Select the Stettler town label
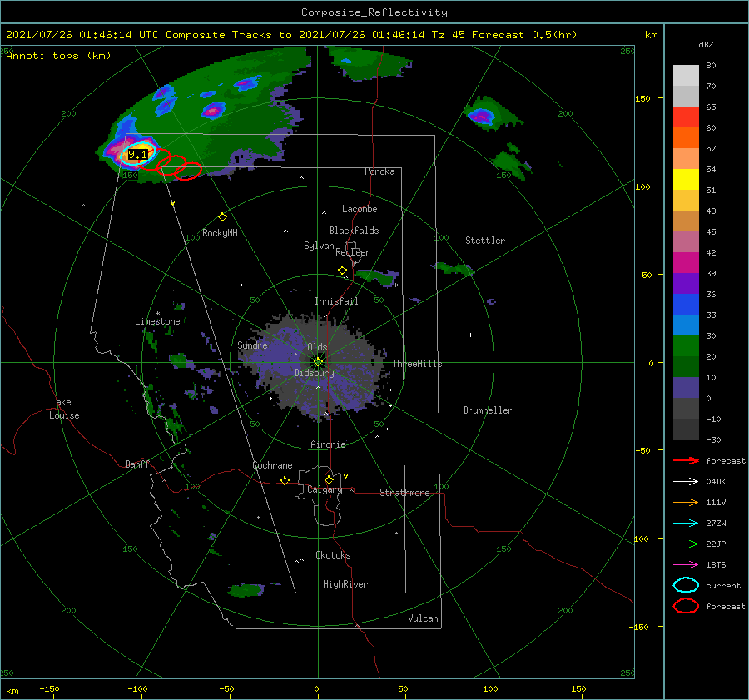 click(485, 241)
